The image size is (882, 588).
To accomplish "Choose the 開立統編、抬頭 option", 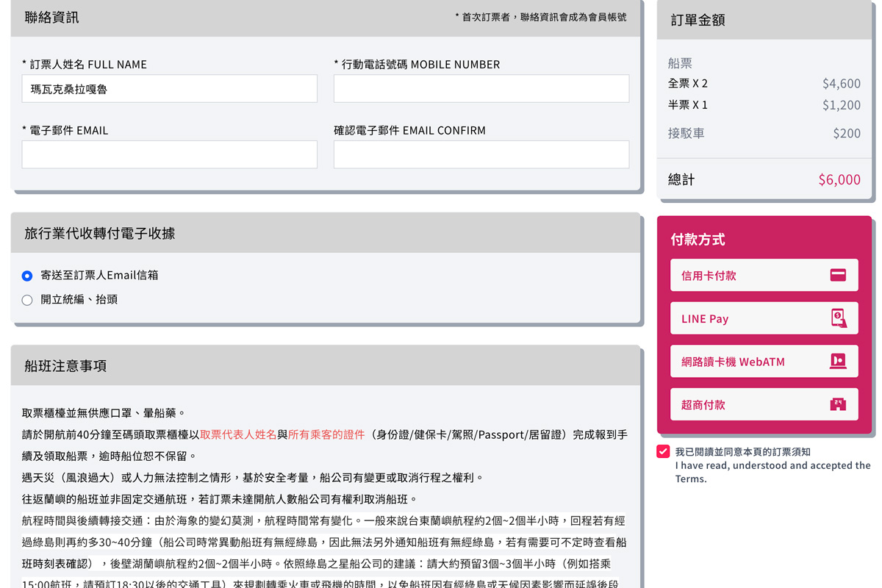I will coord(26,299).
